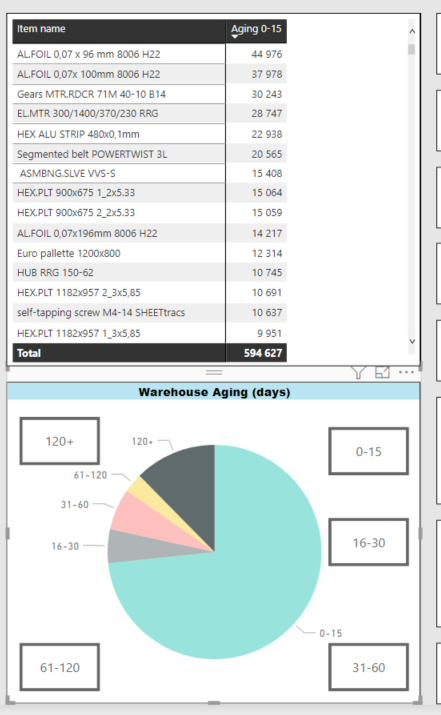Click the value 30 243
Image resolution: width=441 pixels, height=715 pixels.
267,94
